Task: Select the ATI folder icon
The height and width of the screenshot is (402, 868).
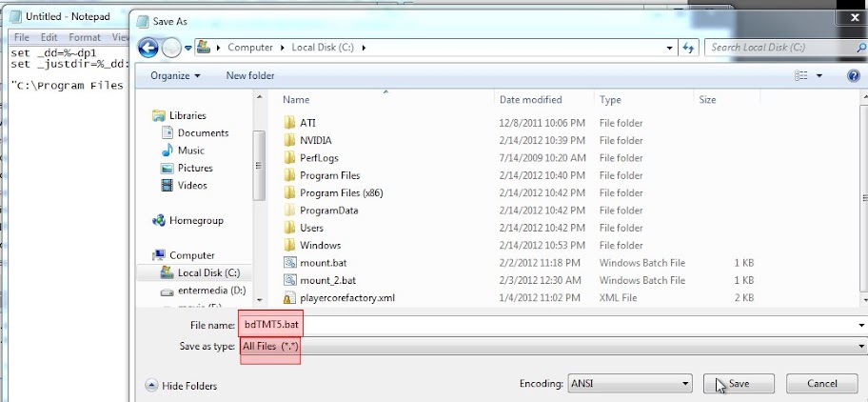Action: click(x=289, y=123)
